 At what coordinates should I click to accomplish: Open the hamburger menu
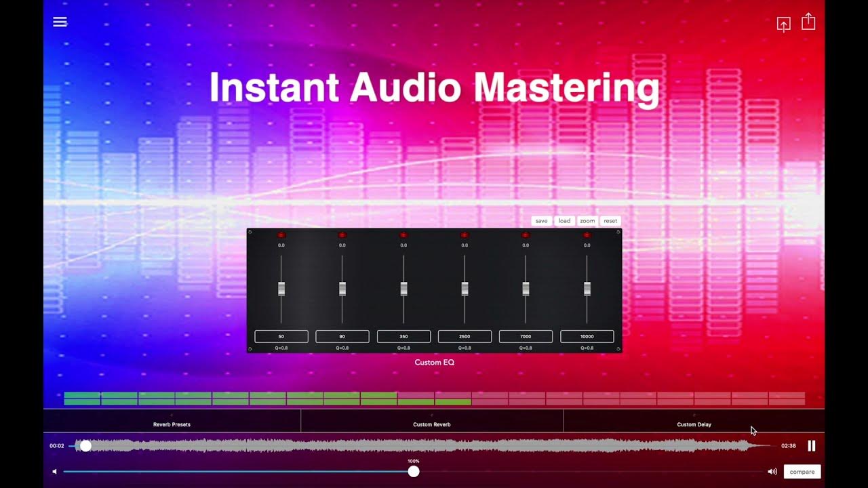point(60,22)
